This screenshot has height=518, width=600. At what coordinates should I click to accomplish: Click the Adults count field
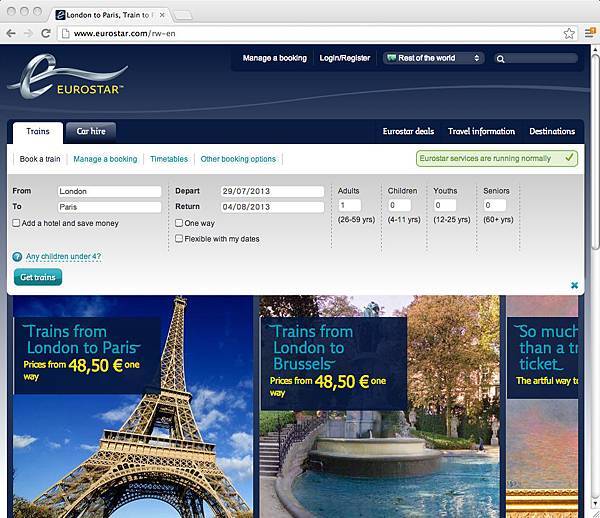[350, 205]
